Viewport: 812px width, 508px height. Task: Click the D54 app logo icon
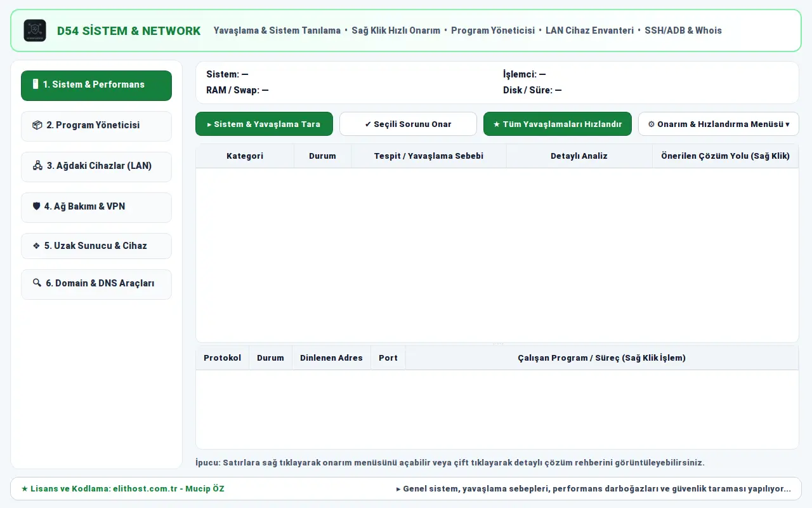(x=35, y=30)
